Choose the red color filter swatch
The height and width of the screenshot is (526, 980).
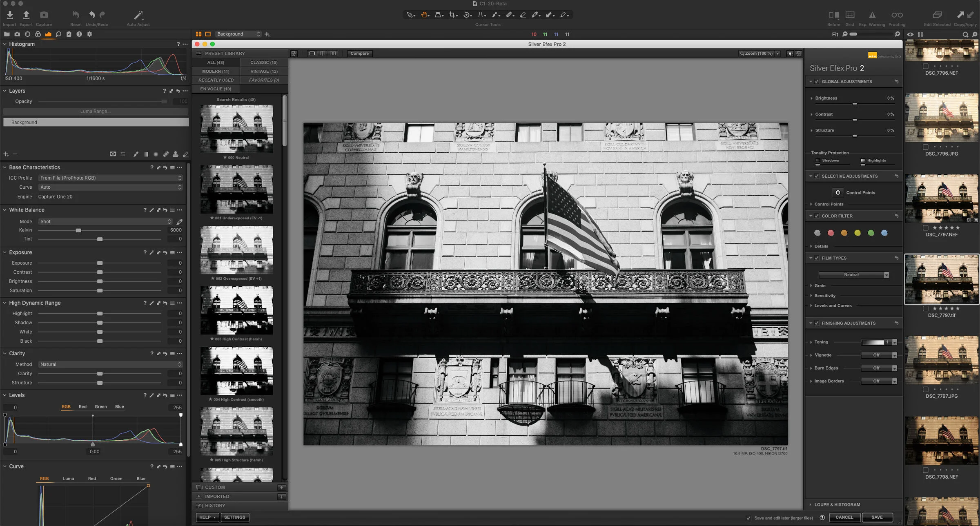[x=831, y=233]
